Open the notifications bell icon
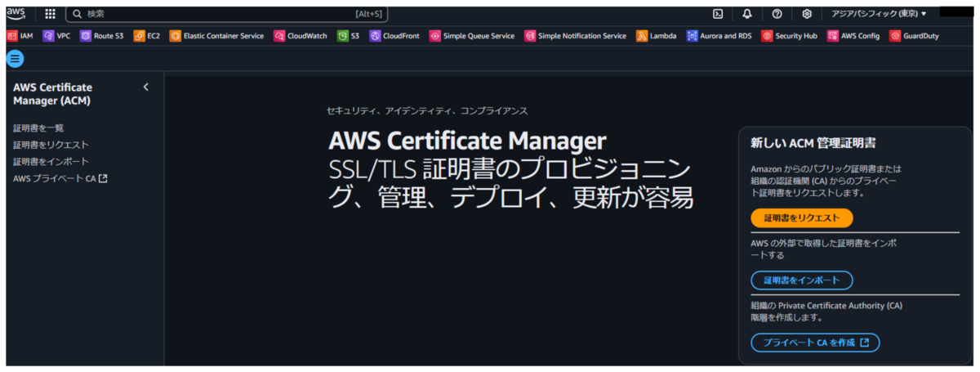 (x=747, y=14)
